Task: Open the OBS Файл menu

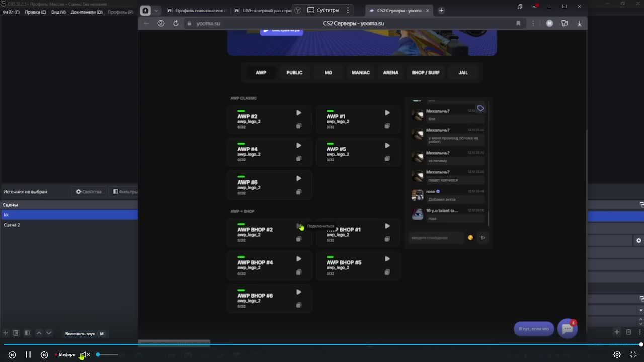Action: (11, 12)
